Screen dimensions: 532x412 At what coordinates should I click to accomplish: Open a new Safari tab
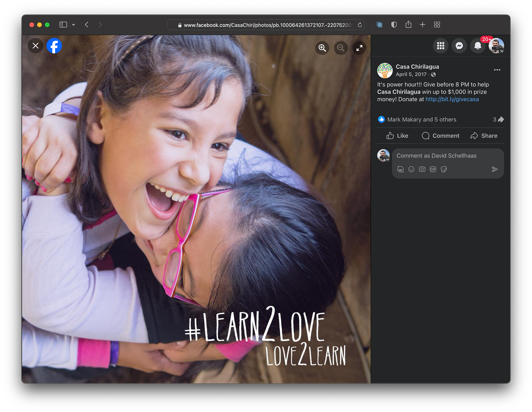(x=423, y=25)
